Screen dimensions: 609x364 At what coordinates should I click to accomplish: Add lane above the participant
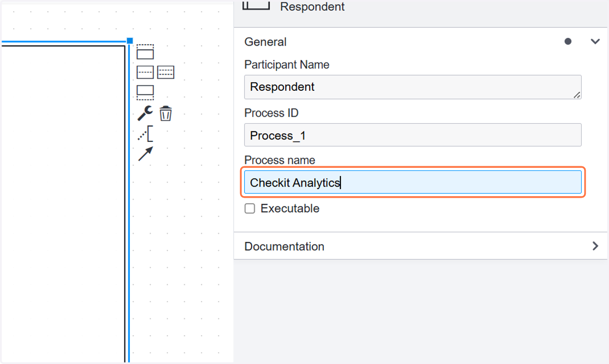[x=145, y=52]
